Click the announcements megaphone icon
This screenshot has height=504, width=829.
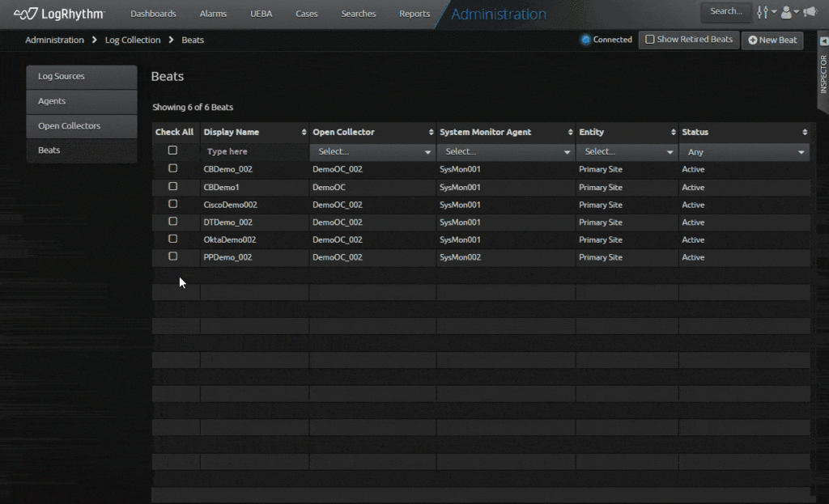[810, 13]
